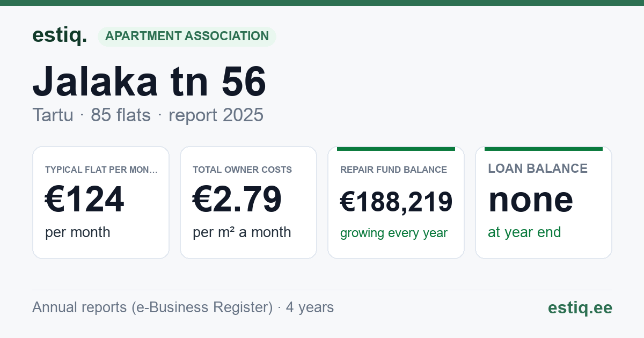Click the €188,219 value
The image size is (644, 338).
point(396,202)
